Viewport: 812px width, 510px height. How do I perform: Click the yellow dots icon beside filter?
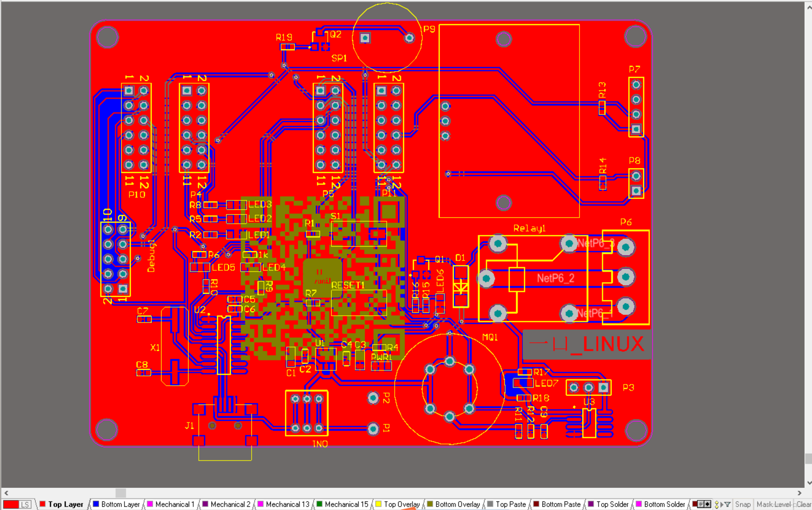717,504
